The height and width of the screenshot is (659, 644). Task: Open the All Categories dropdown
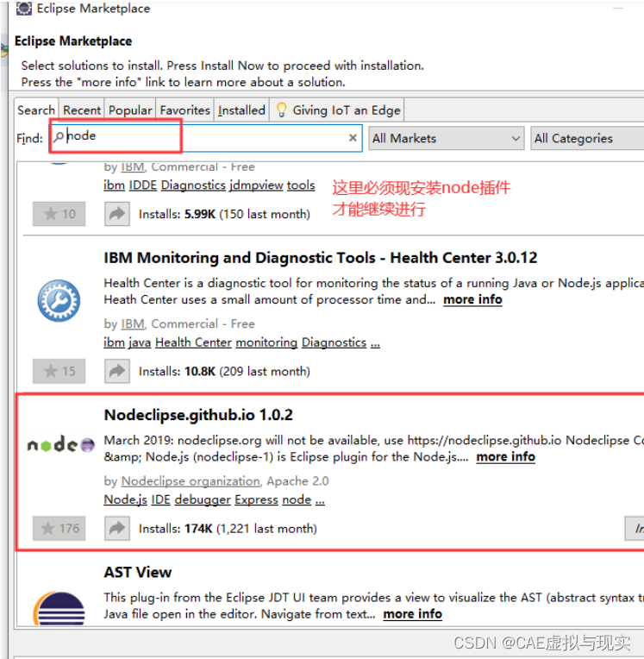(587, 138)
